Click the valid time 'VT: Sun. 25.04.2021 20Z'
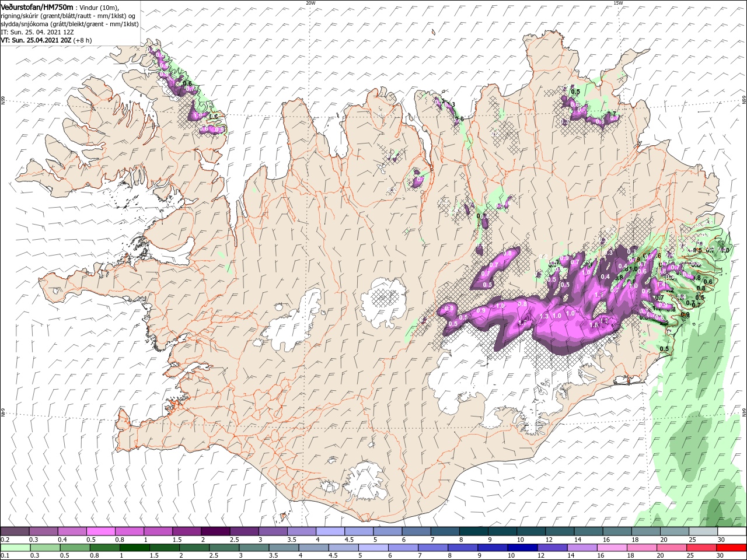 click(x=35, y=40)
